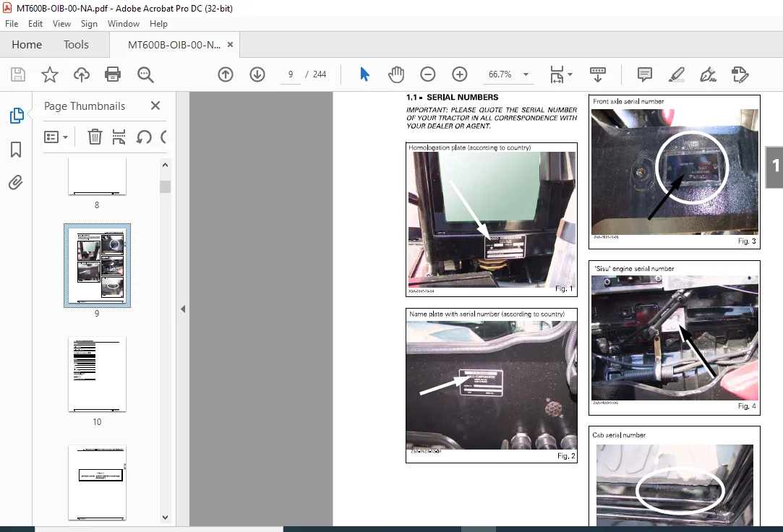Image resolution: width=783 pixels, height=532 pixels.
Task: Click the Fig. 2 name plate image
Action: pos(492,385)
